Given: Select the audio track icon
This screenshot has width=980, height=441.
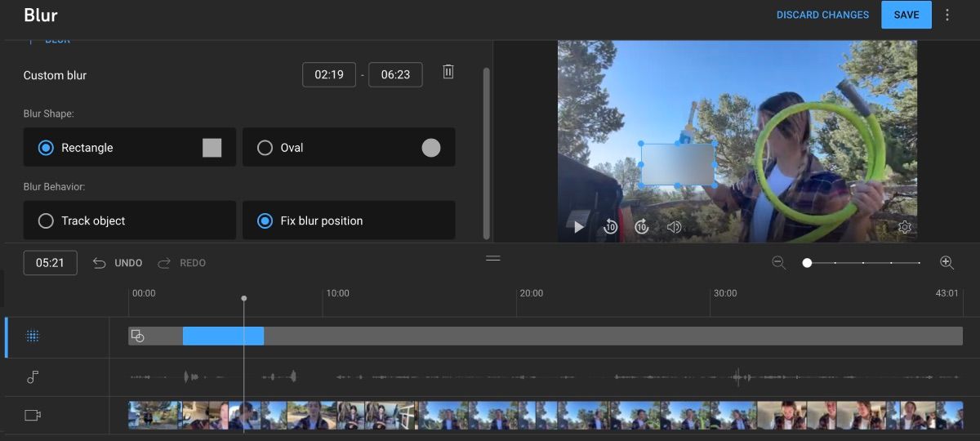Looking at the screenshot, I should tap(33, 377).
